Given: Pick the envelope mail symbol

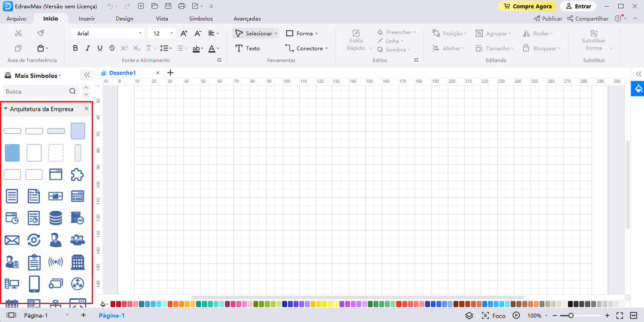Looking at the screenshot, I should pos(12,240).
